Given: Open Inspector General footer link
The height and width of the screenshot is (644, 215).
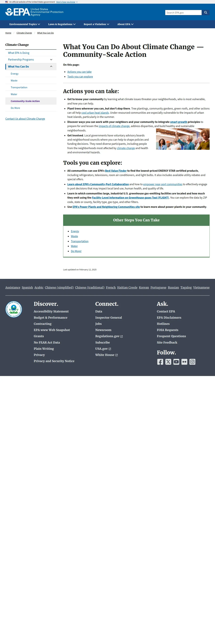Looking at the screenshot, I should click(x=109, y=318).
